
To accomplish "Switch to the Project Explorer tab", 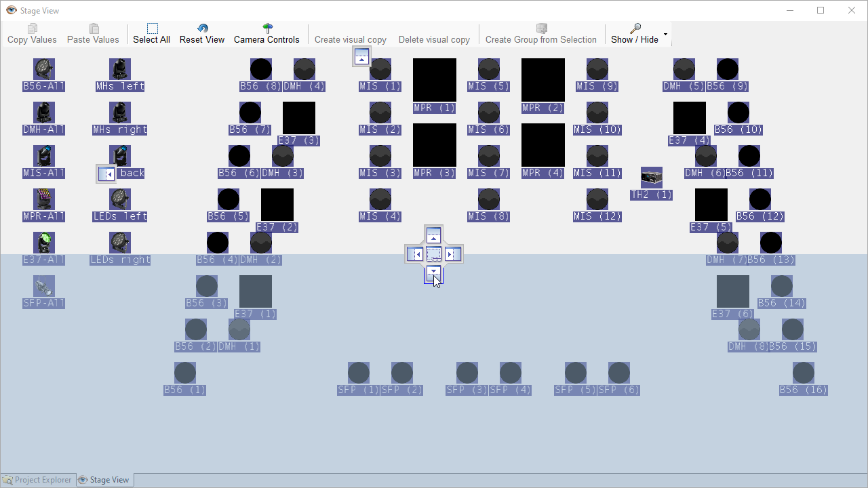I will tap(37, 480).
